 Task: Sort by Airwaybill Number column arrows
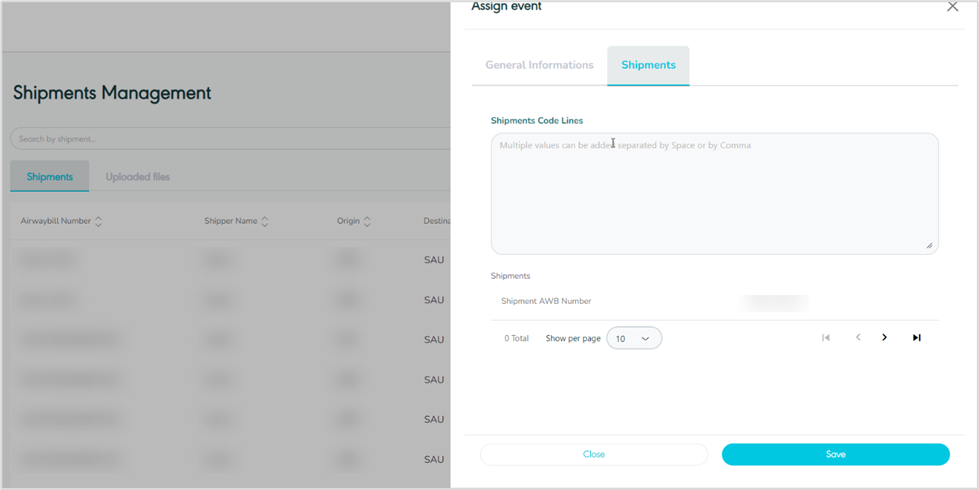(98, 221)
